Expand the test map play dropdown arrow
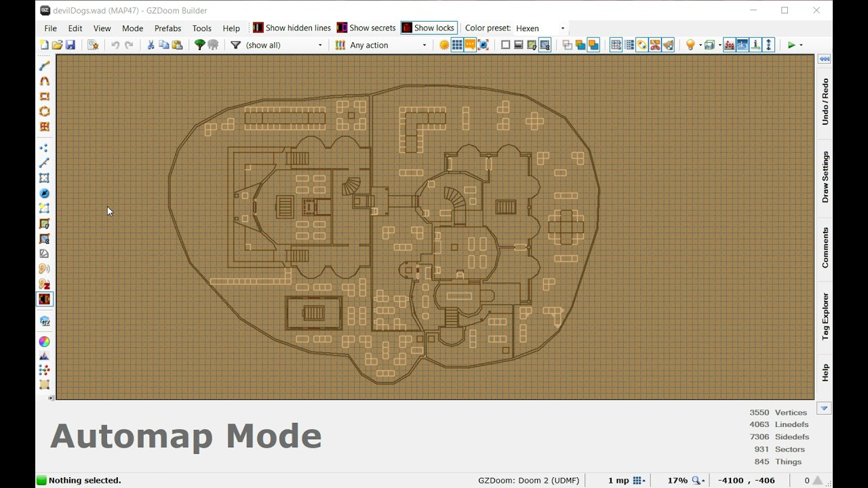 (x=801, y=45)
